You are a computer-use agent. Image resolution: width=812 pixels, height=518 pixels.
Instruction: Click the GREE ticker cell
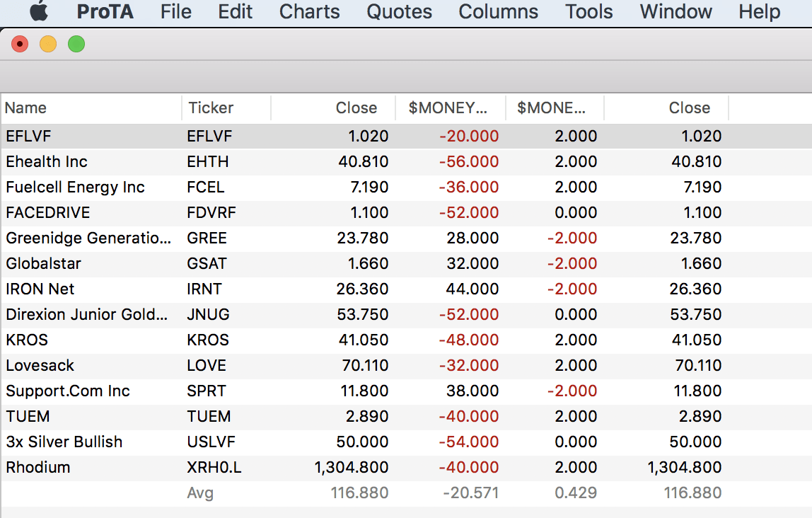pyautogui.click(x=207, y=238)
